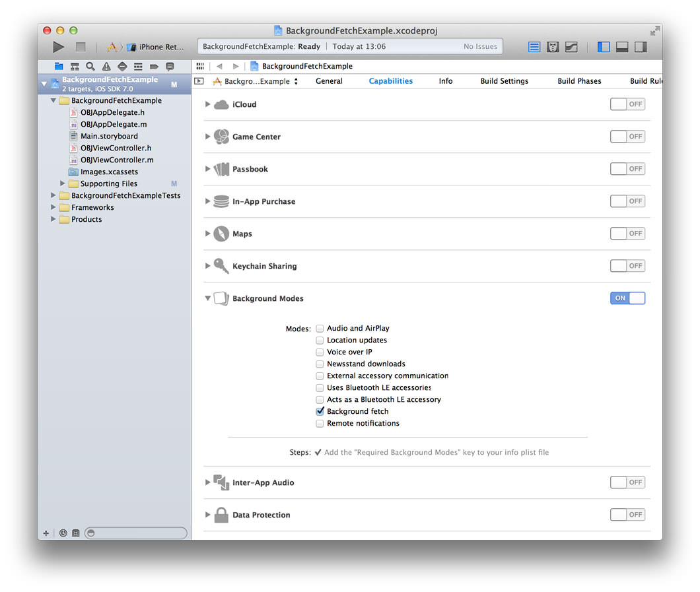
Task: Enable the Remote notifications checkbox
Action: 320,423
